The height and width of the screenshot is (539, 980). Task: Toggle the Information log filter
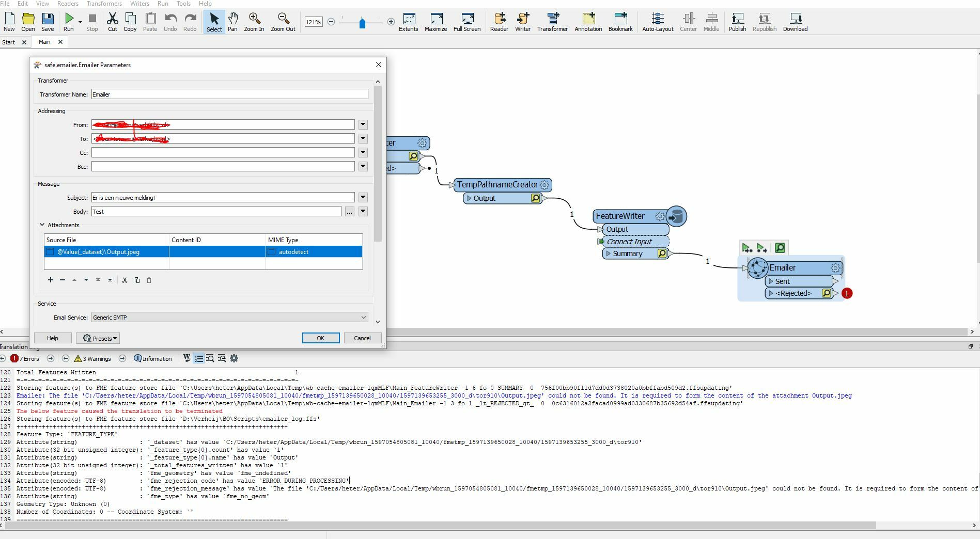click(153, 358)
